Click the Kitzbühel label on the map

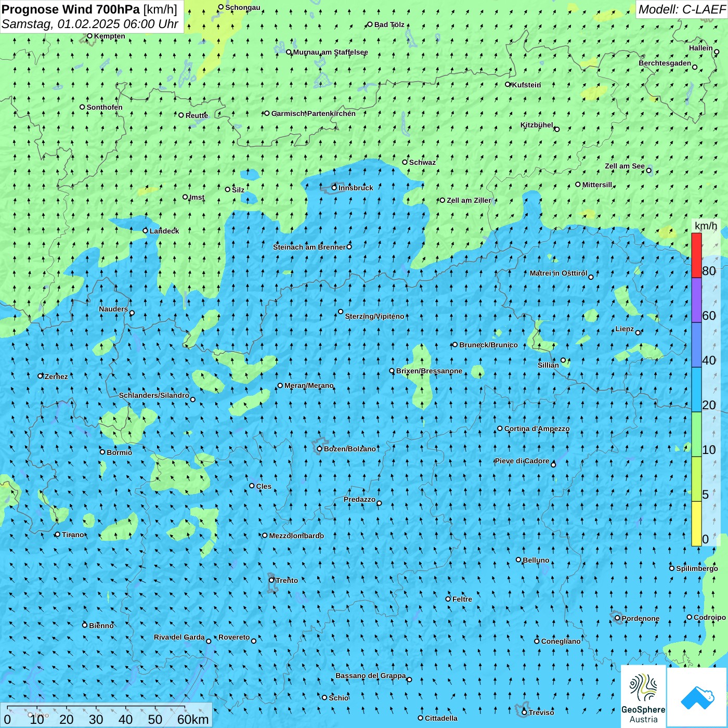coord(537,125)
